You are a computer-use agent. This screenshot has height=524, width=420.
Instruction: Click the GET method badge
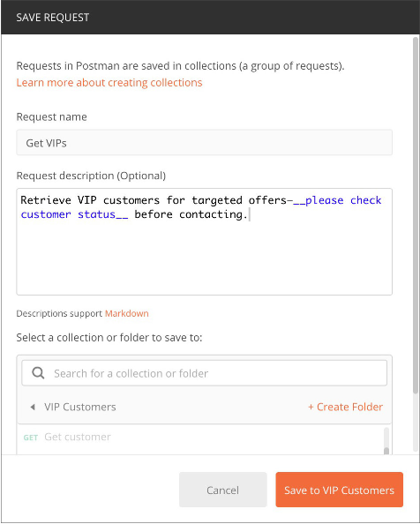point(30,438)
